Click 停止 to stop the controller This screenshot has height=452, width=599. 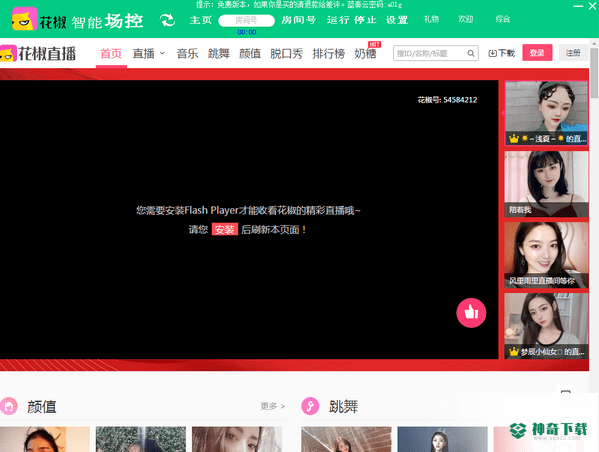click(365, 20)
